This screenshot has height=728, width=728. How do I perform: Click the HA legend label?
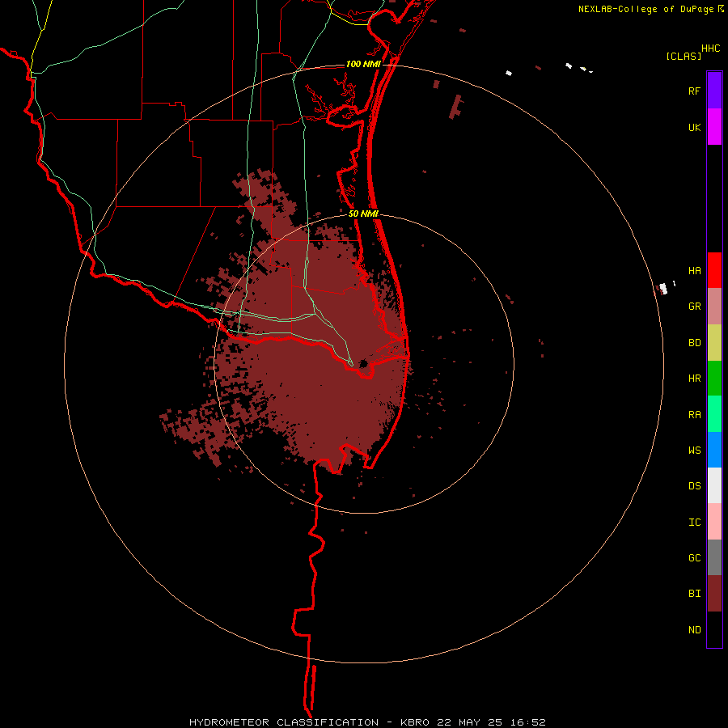tap(695, 271)
